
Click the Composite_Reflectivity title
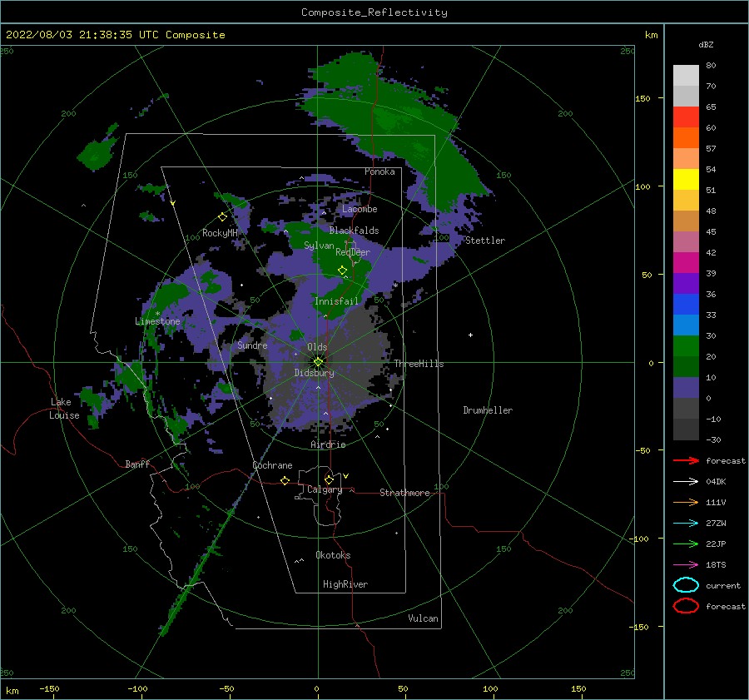tap(374, 12)
